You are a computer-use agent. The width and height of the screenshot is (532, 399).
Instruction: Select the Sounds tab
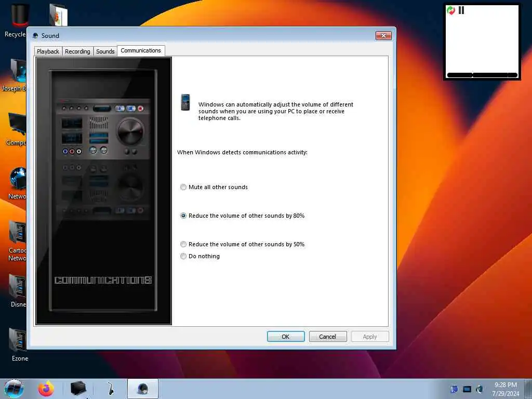pyautogui.click(x=105, y=51)
